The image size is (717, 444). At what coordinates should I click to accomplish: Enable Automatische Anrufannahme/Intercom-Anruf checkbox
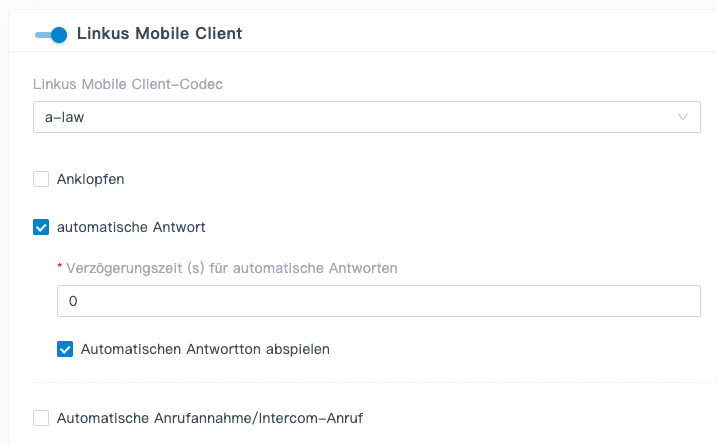[41, 417]
